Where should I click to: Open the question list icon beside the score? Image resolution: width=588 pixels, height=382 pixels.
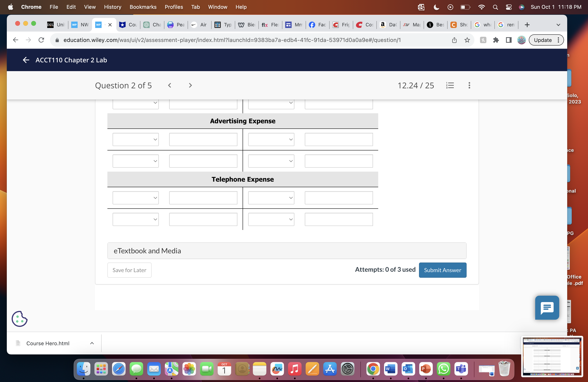450,85
